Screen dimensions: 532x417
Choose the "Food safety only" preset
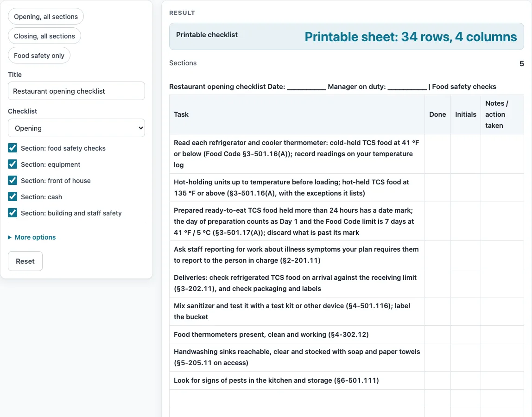point(39,56)
